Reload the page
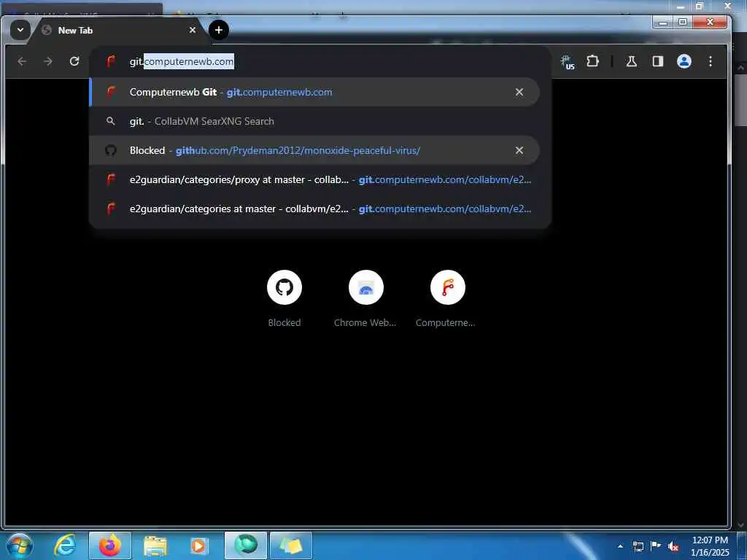The height and width of the screenshot is (560, 747). click(74, 61)
